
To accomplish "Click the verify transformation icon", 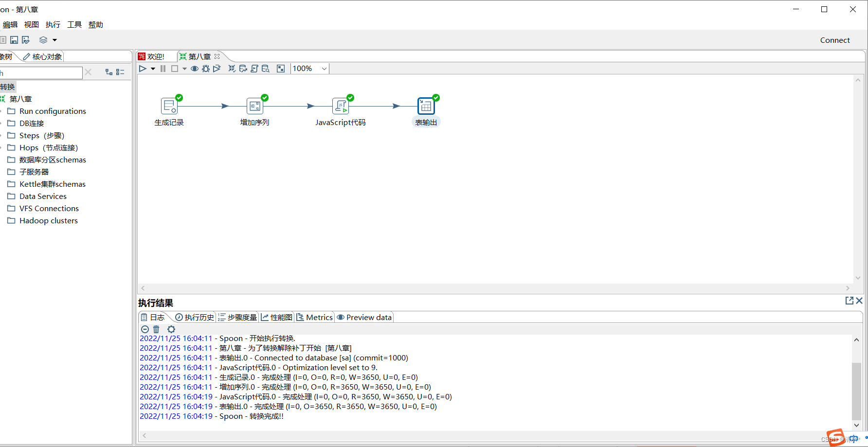I will [232, 69].
